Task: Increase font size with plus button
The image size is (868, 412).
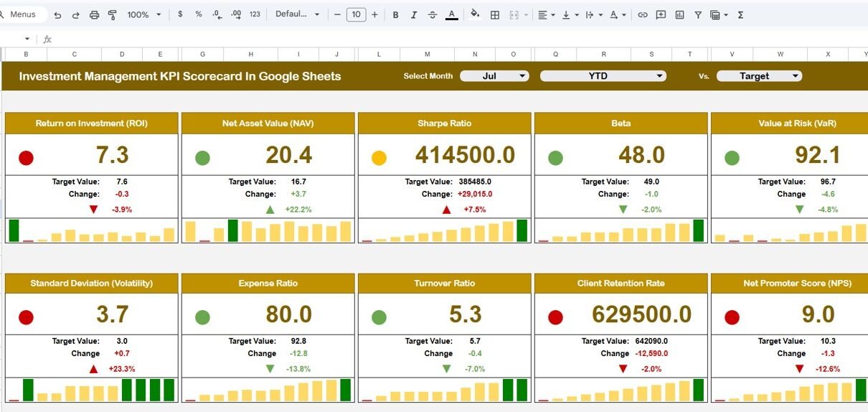Action: pos(374,14)
